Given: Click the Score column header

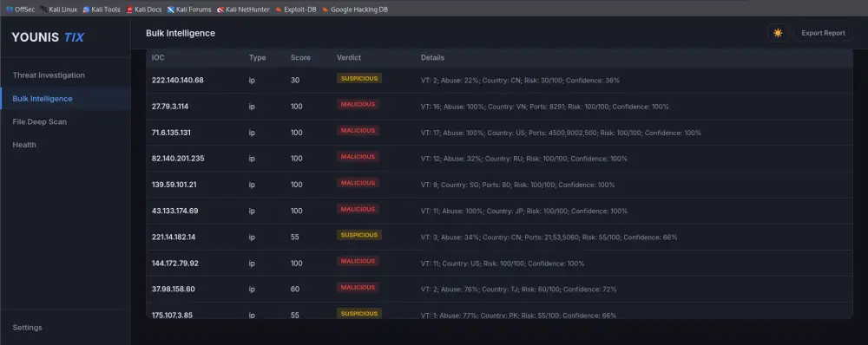Looking at the screenshot, I should pos(300,57).
